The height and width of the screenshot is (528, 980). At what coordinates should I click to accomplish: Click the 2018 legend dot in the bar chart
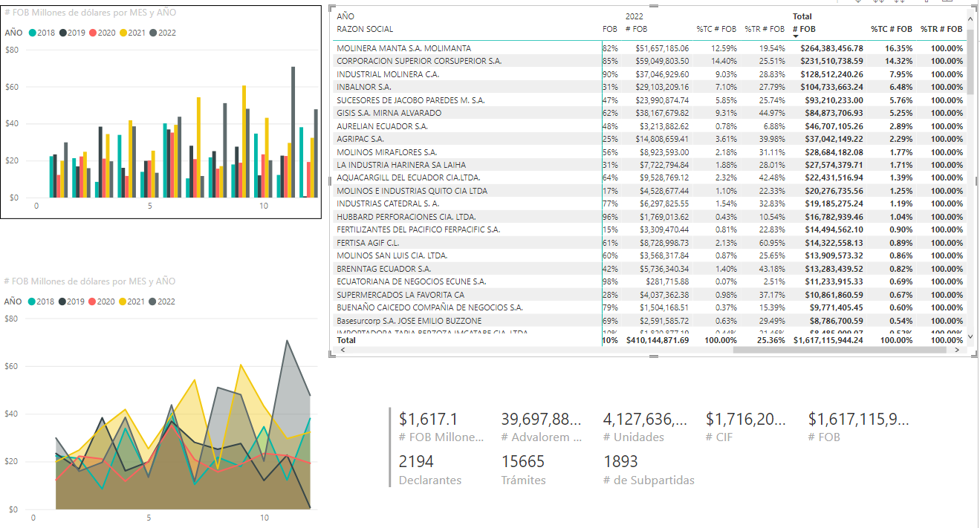[33, 33]
